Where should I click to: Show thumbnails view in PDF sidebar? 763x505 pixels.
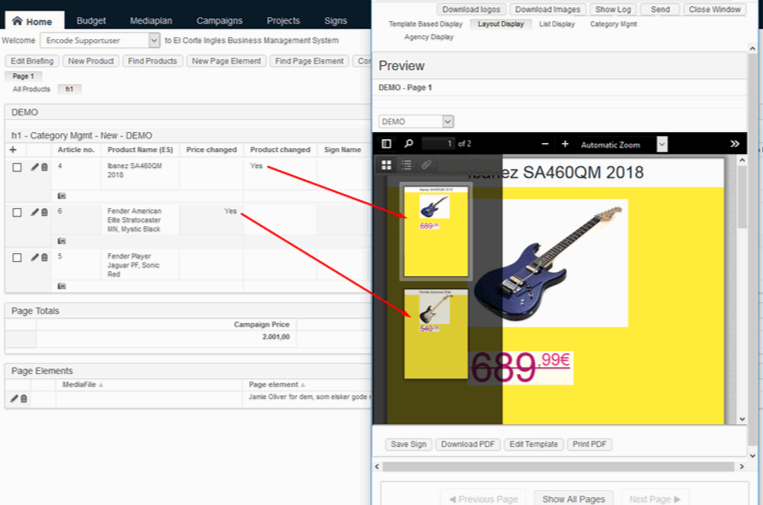386,165
